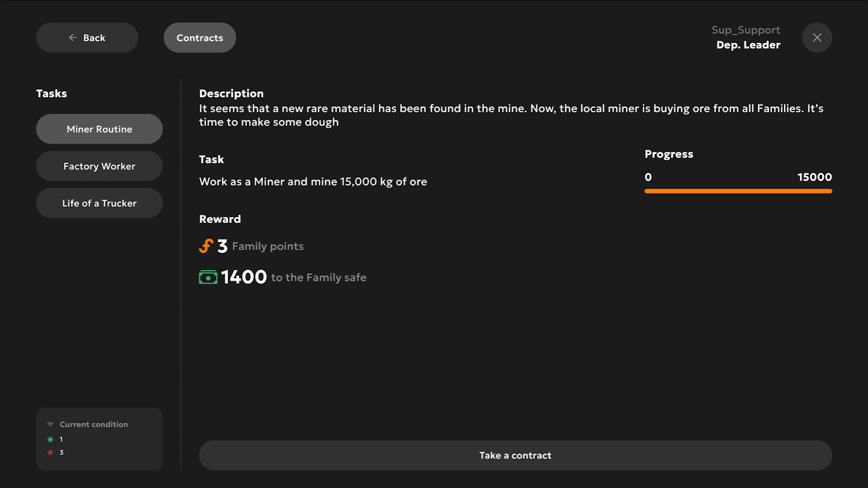Click the orange Family points icon
Viewport: 868px width, 488px height.
206,246
